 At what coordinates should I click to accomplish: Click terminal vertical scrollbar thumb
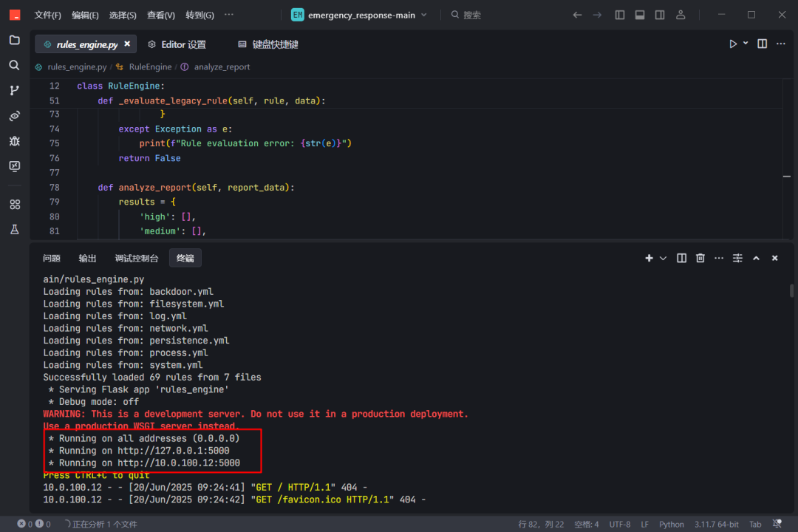click(791, 290)
